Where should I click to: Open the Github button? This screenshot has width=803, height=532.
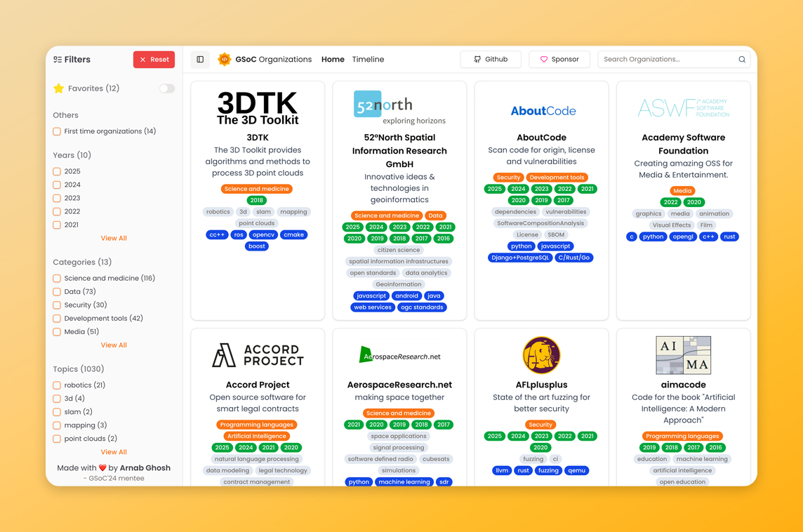pyautogui.click(x=491, y=60)
